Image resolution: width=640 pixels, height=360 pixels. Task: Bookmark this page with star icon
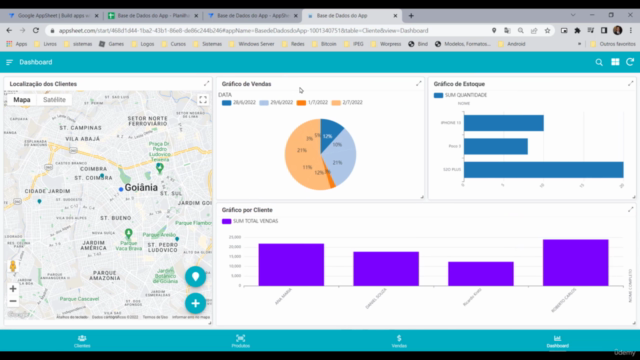(547, 31)
